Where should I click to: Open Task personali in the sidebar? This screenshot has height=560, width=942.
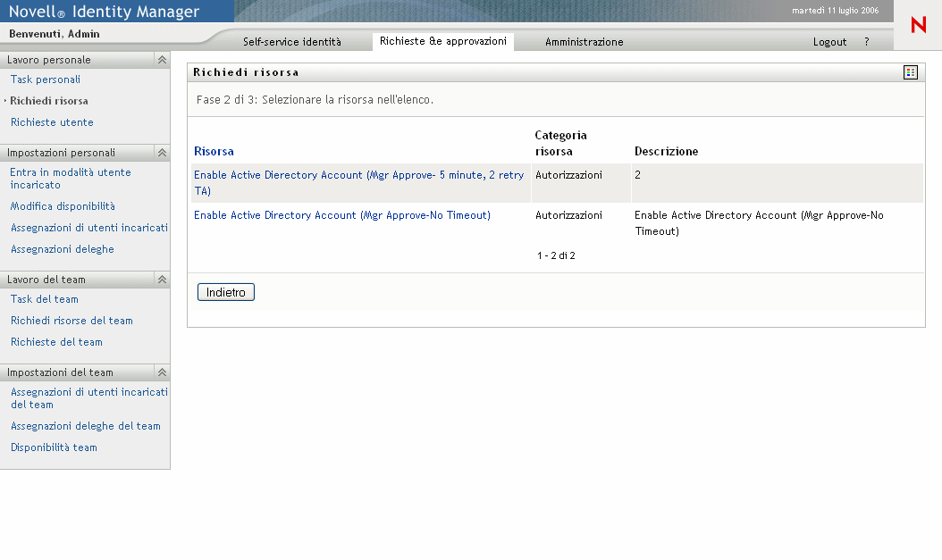pos(45,79)
